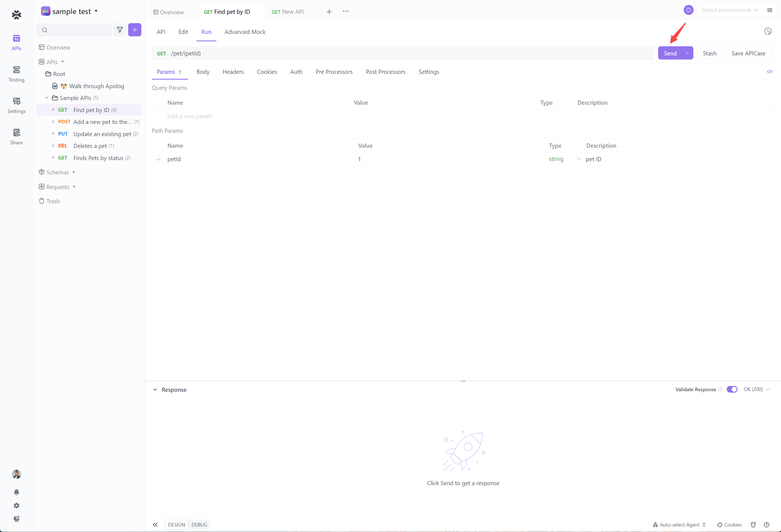Switch to DEBUG mode
The image size is (781, 532).
[199, 525]
